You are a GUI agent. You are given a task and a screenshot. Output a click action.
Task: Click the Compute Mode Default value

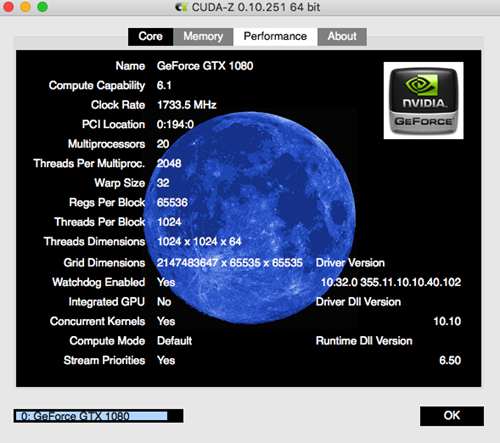(174, 341)
